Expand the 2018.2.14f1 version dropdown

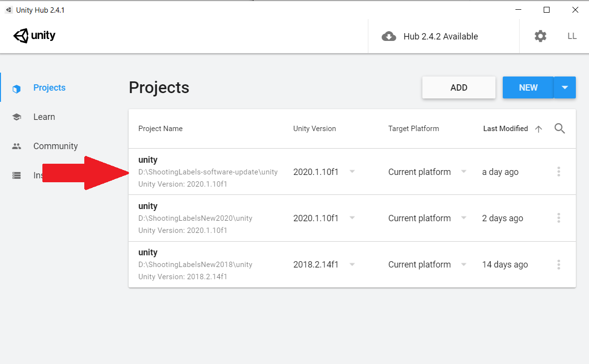[x=352, y=264]
